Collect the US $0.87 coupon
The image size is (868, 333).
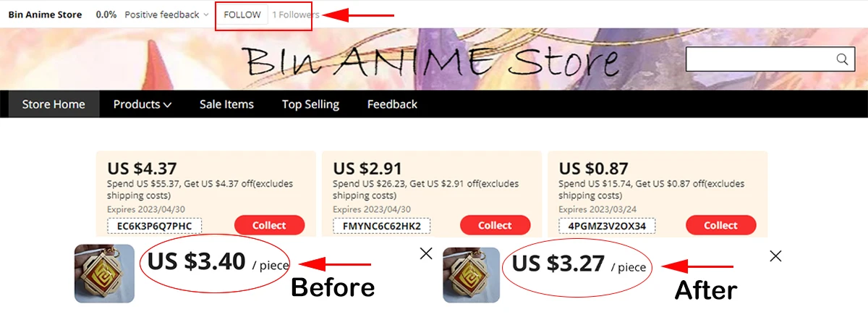click(x=720, y=225)
